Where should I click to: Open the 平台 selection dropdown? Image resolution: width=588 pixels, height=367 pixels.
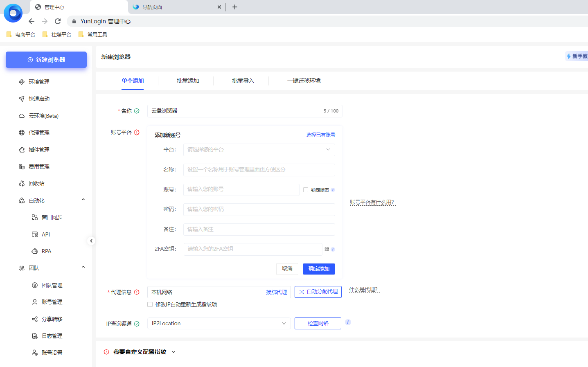259,150
